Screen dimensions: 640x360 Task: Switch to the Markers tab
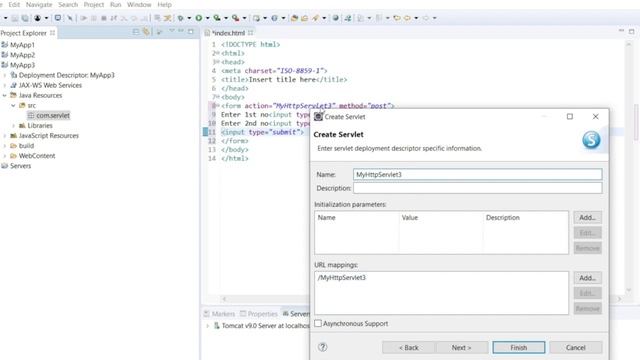pos(219,314)
